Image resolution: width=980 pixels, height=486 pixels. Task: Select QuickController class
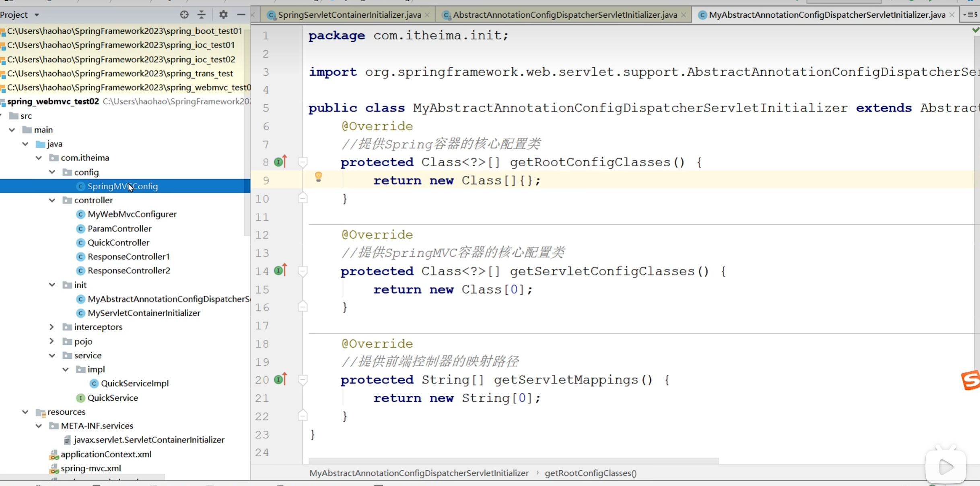pos(118,242)
